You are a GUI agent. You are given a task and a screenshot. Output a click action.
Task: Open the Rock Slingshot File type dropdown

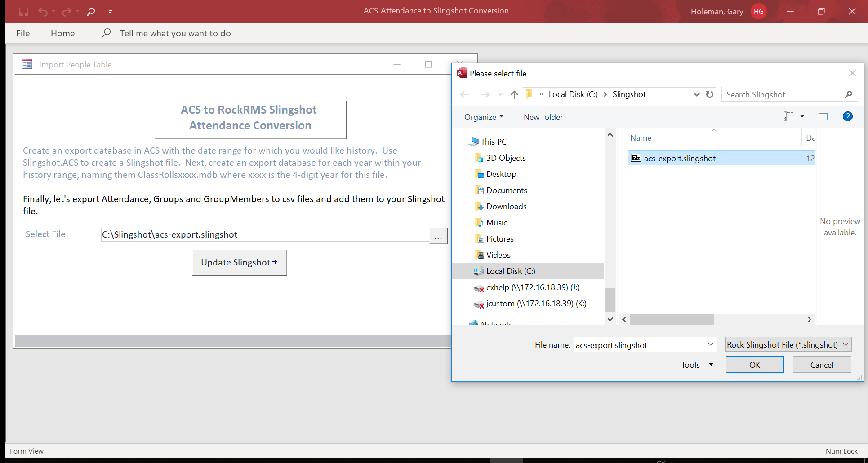788,345
